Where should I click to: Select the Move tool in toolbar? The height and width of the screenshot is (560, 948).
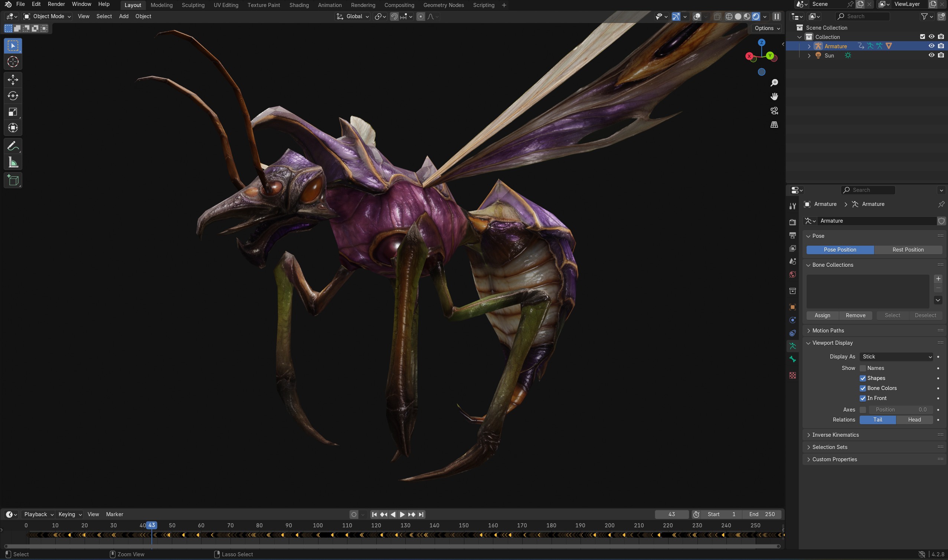[13, 80]
